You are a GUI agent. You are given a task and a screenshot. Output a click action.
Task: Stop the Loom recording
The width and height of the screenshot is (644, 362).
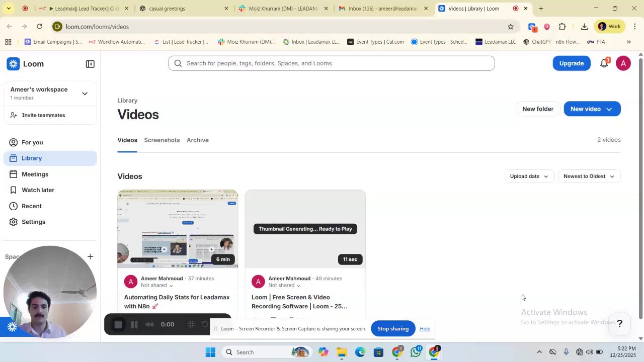click(x=118, y=325)
